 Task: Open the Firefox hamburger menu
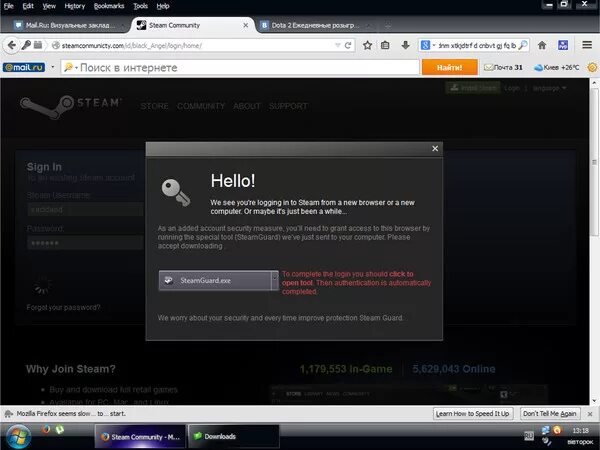tap(587, 45)
